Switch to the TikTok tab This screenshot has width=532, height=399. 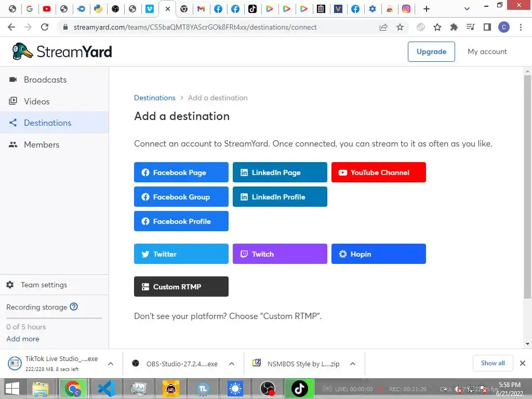[x=252, y=9]
